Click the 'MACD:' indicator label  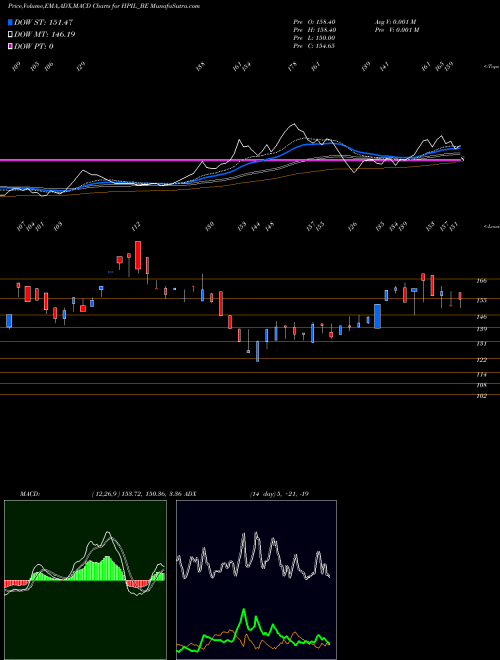coord(30,494)
